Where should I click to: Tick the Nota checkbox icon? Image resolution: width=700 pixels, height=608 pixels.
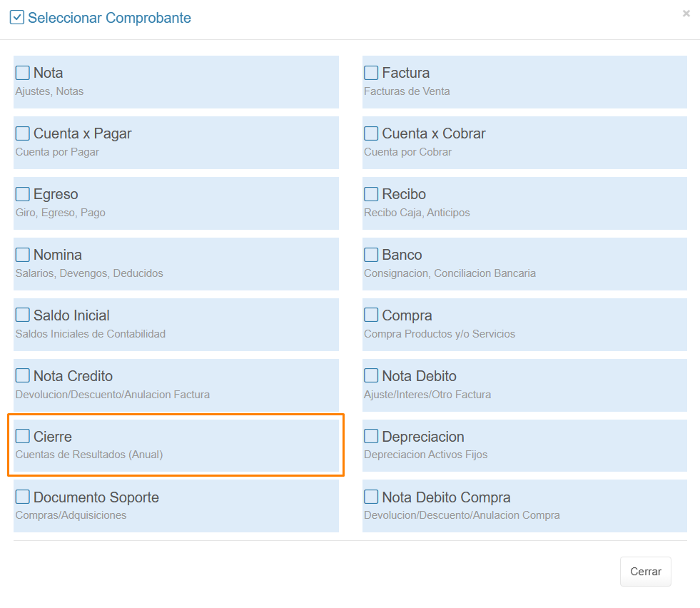(23, 73)
